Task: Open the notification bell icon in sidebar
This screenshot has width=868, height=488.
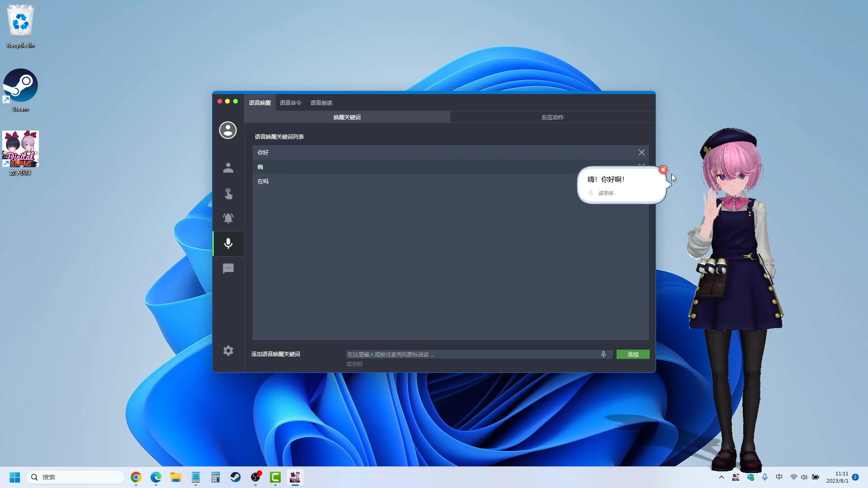Action: [228, 218]
